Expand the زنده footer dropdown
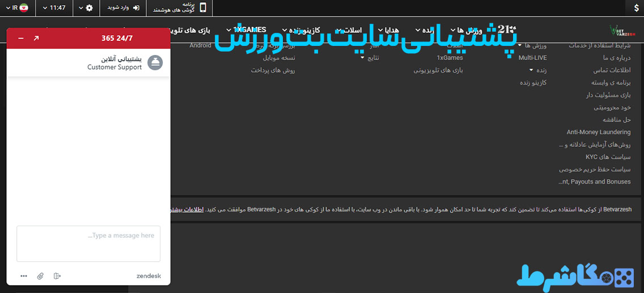644x293 pixels. pos(531,70)
